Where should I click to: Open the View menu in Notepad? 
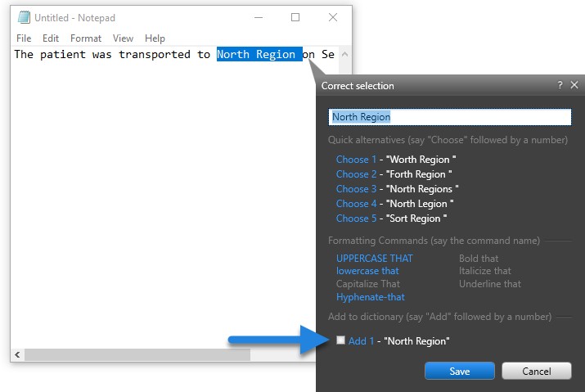tap(123, 38)
